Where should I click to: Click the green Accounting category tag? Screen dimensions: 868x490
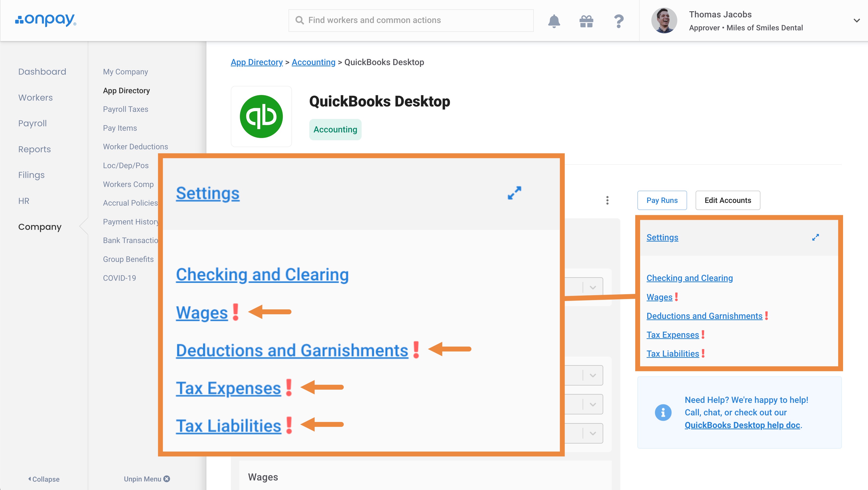[335, 129]
